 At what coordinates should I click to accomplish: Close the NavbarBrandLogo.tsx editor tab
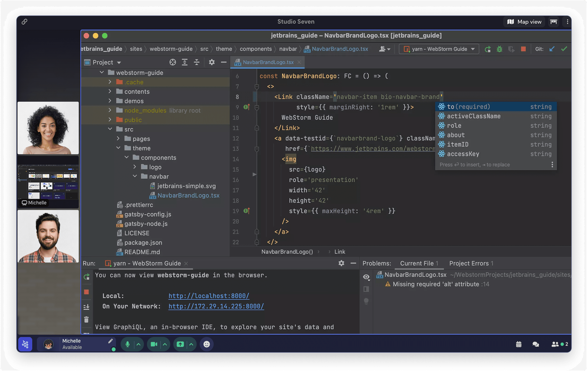(x=299, y=63)
